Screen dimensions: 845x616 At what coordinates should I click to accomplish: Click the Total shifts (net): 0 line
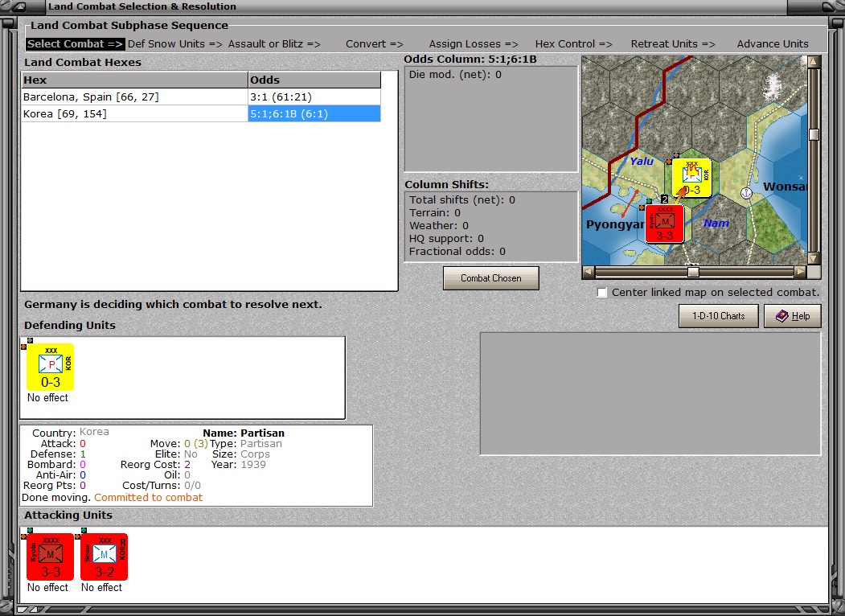pyautogui.click(x=461, y=200)
